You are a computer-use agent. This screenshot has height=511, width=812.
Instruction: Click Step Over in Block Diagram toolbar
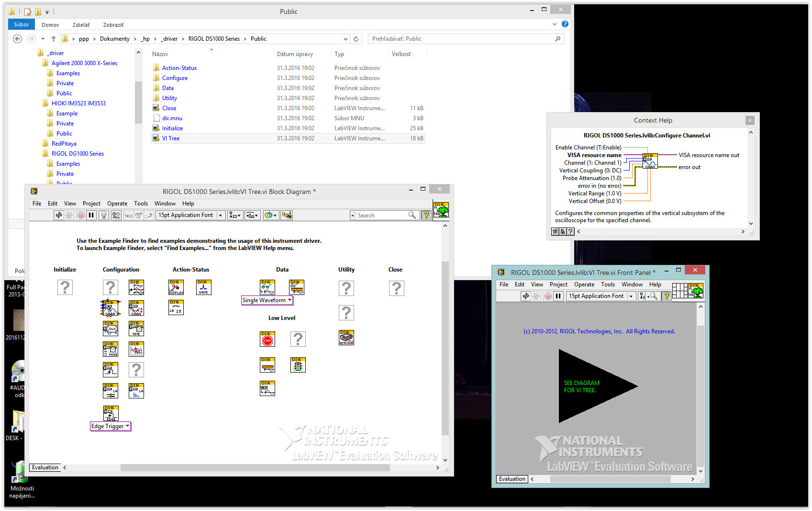pos(139,216)
